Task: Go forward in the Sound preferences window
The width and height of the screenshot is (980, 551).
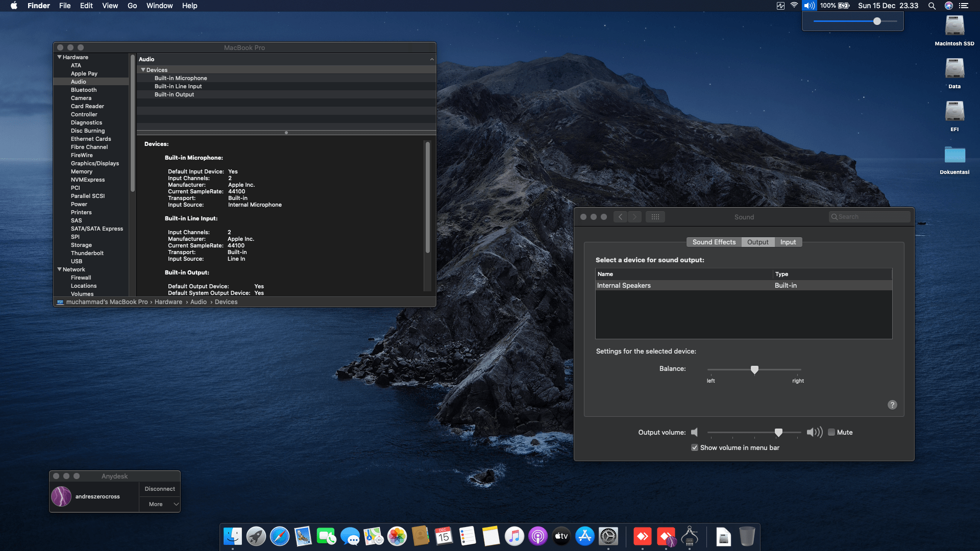Action: 635,217
